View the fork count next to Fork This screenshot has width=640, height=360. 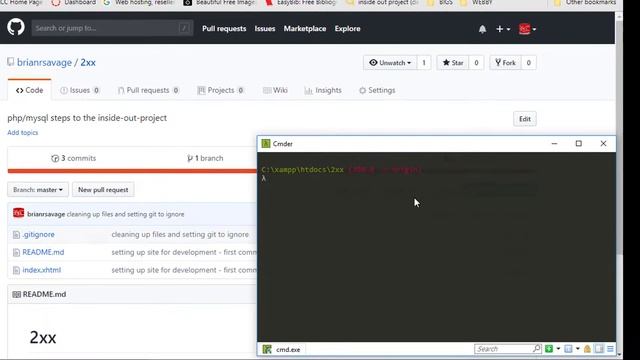(528, 63)
